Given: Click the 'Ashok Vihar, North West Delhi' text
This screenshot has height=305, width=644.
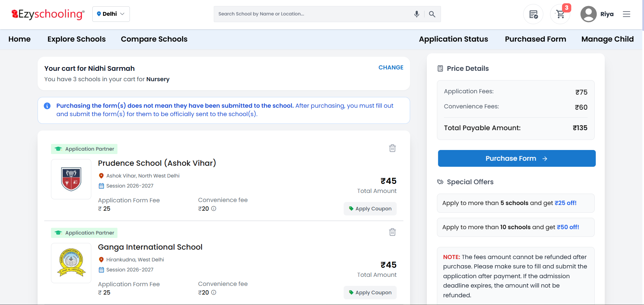Looking at the screenshot, I should tap(143, 176).
